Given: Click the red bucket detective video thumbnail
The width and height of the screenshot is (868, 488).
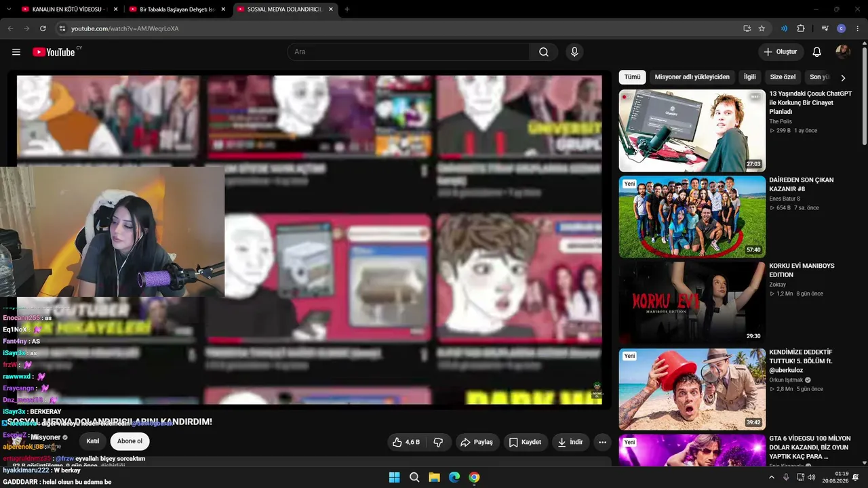Looking at the screenshot, I should [692, 389].
